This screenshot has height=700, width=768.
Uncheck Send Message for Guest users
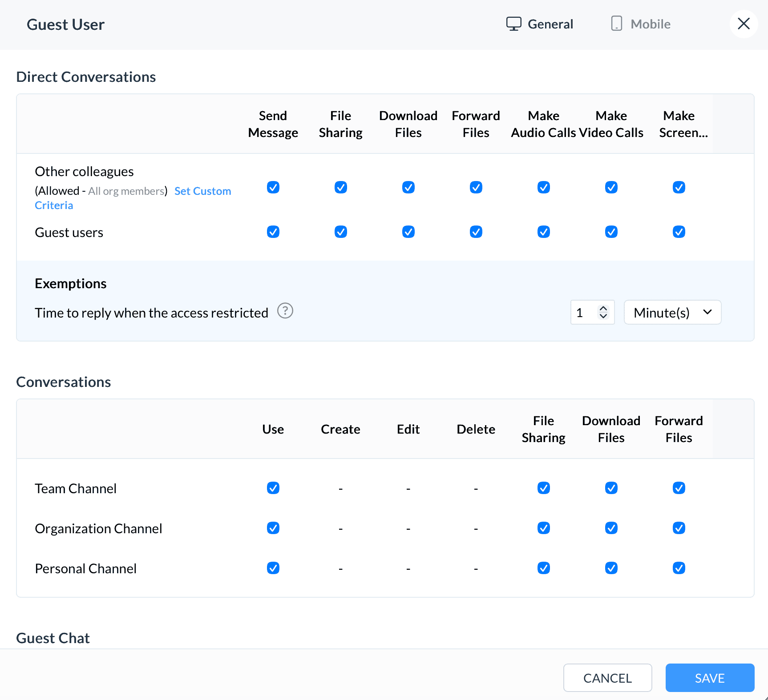[x=273, y=232]
